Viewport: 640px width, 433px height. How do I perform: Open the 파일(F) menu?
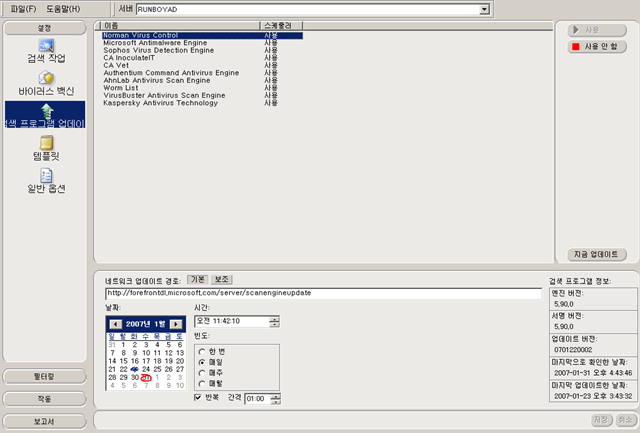23,9
